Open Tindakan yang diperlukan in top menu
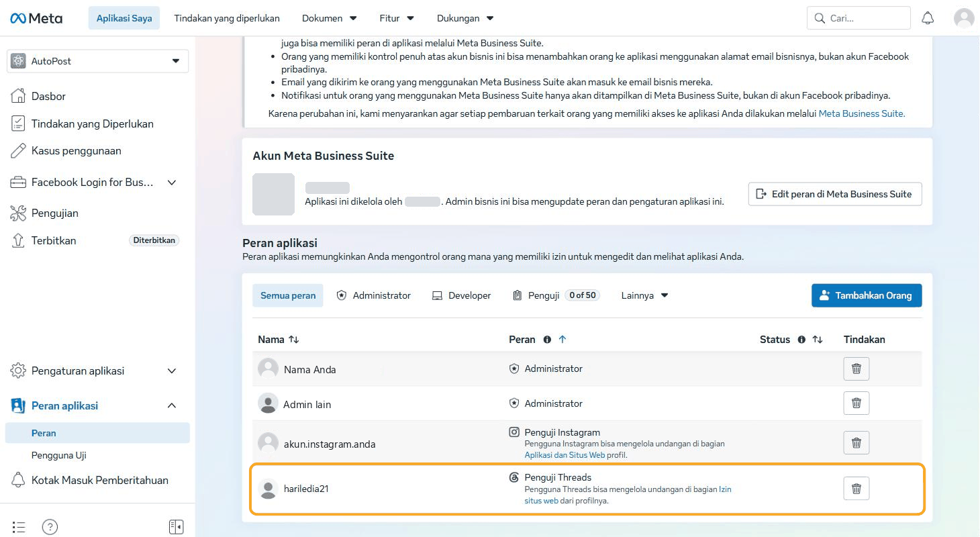The height and width of the screenshot is (537, 980). (x=227, y=18)
